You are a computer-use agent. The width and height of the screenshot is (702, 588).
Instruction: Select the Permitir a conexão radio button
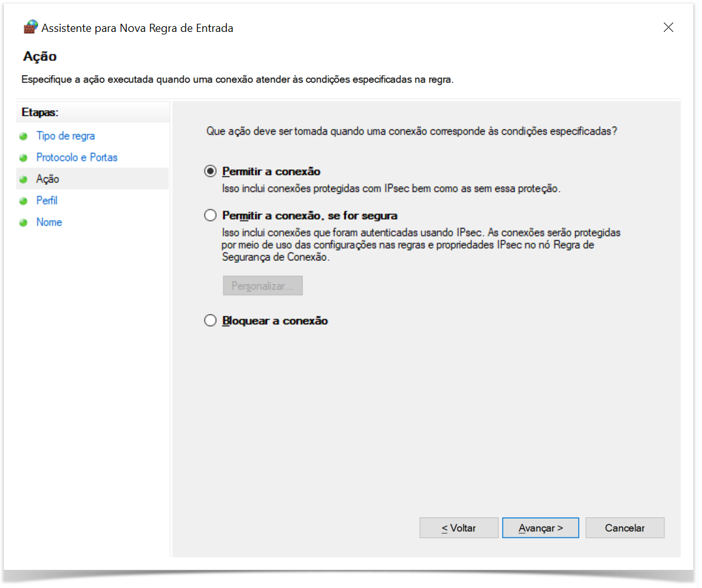click(211, 171)
